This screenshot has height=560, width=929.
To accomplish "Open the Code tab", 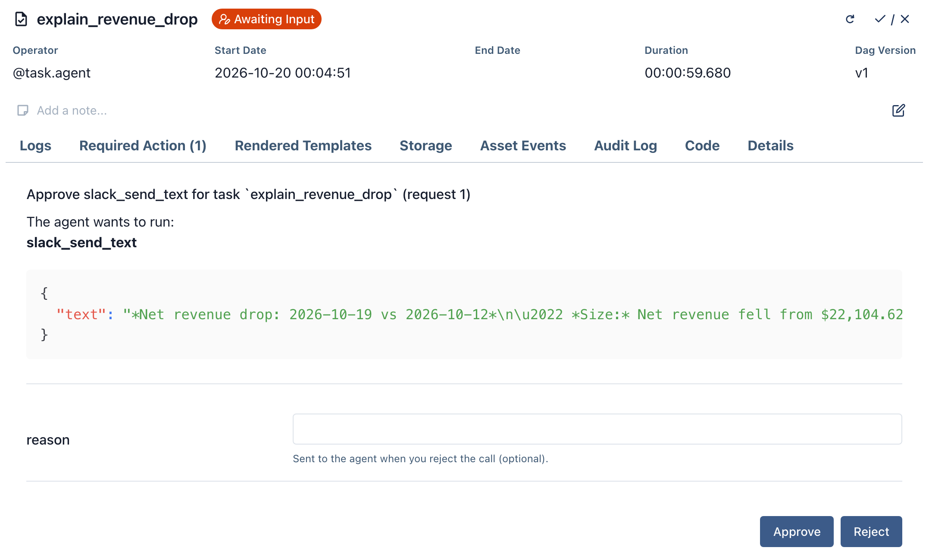I will coord(702,146).
